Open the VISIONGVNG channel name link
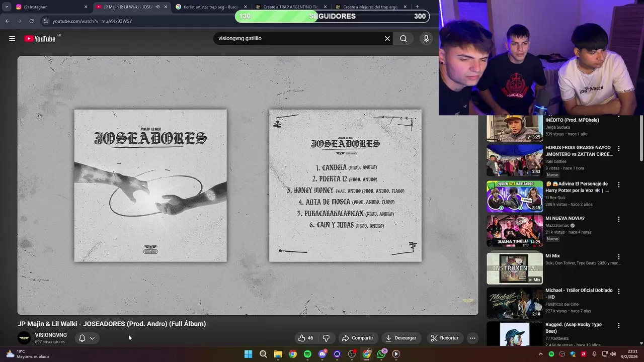Image resolution: width=644 pixels, height=362 pixels. coord(51,335)
